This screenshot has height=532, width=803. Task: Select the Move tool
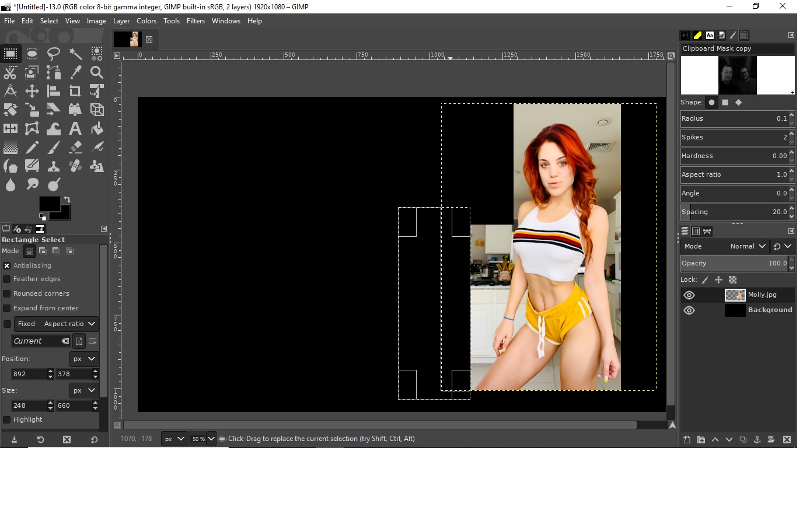(32, 91)
